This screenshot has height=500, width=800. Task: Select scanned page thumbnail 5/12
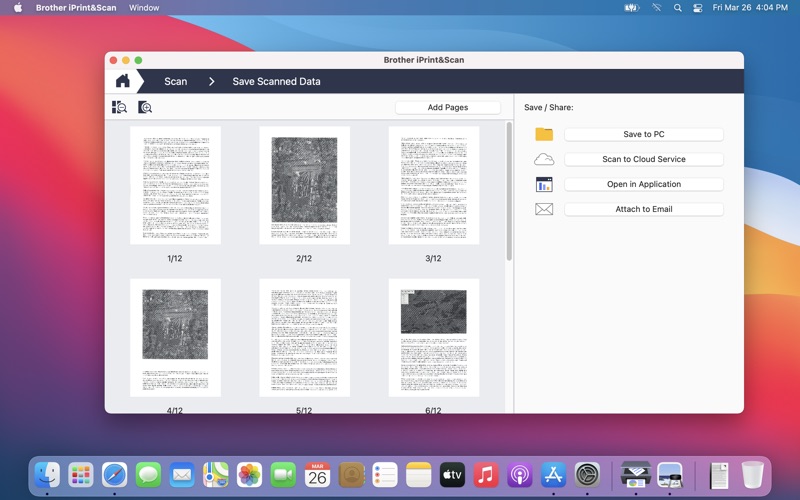pos(305,337)
